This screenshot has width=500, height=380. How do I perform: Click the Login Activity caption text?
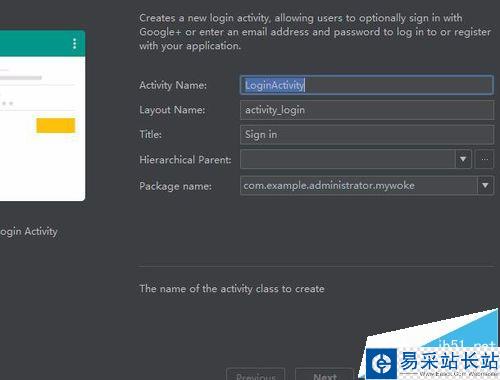[28, 232]
